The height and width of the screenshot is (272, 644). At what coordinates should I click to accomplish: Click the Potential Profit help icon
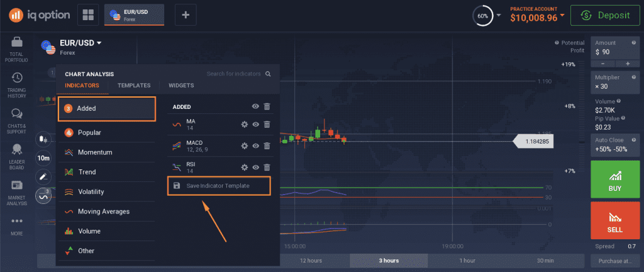click(x=557, y=43)
